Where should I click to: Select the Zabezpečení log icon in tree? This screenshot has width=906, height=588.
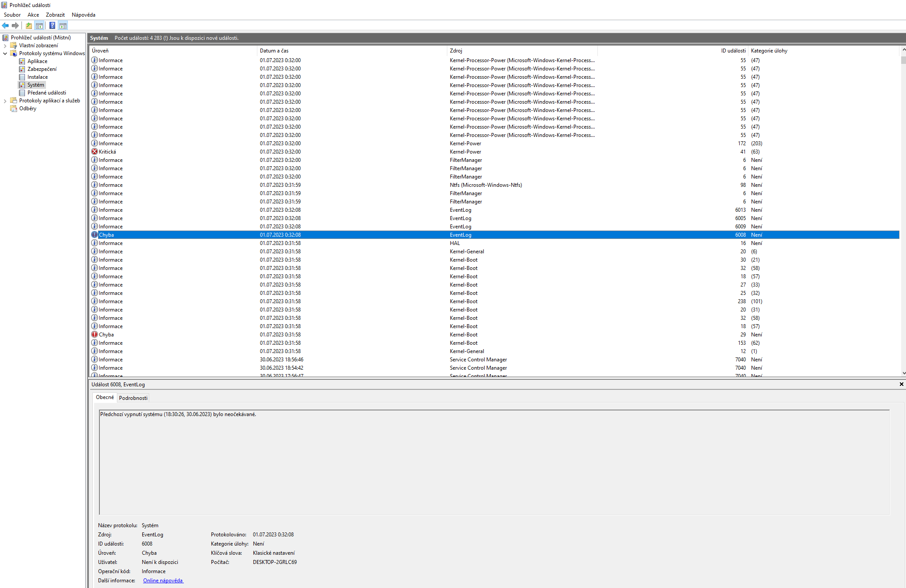click(x=22, y=69)
